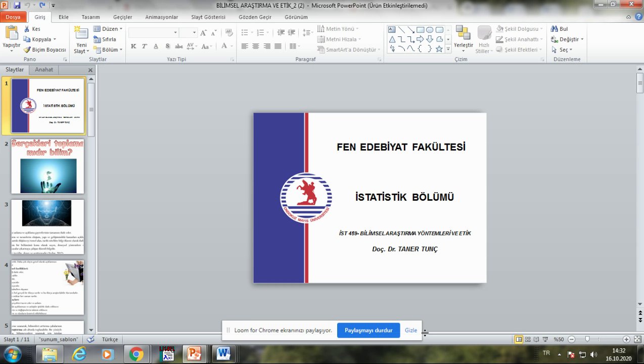Toggle text shadow S formatting
The image size is (644, 364).
coord(167,46)
